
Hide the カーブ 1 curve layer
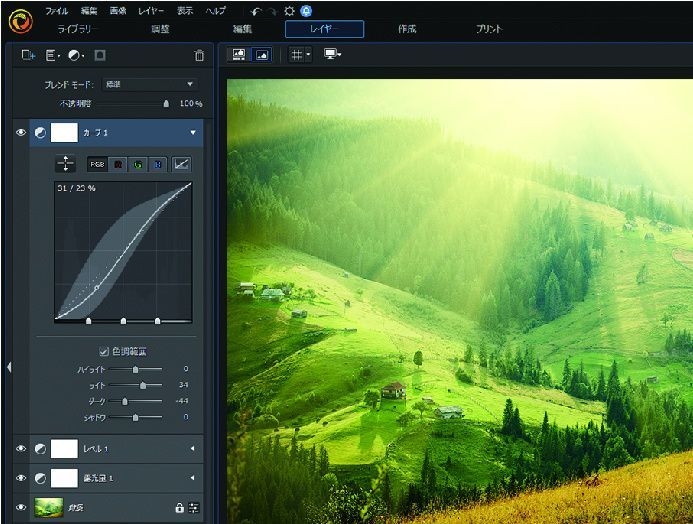tap(21, 132)
